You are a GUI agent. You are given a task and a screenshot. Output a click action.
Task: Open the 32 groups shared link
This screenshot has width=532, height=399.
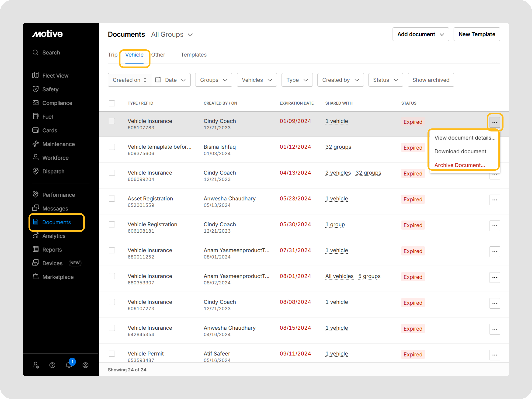[x=338, y=147]
